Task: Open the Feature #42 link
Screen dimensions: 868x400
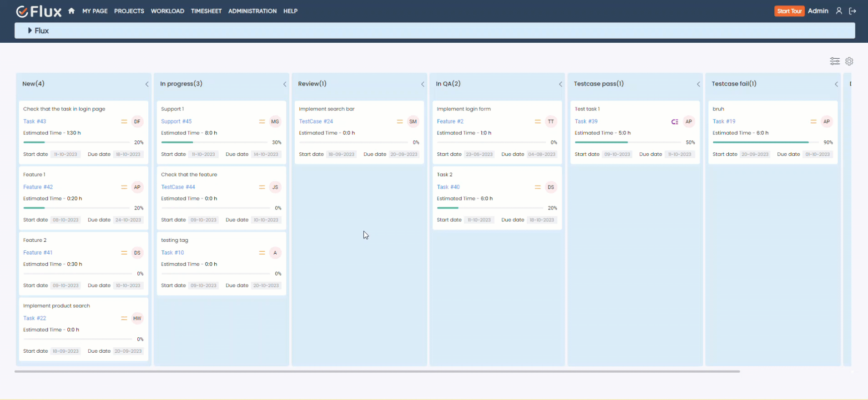Action: (x=38, y=187)
